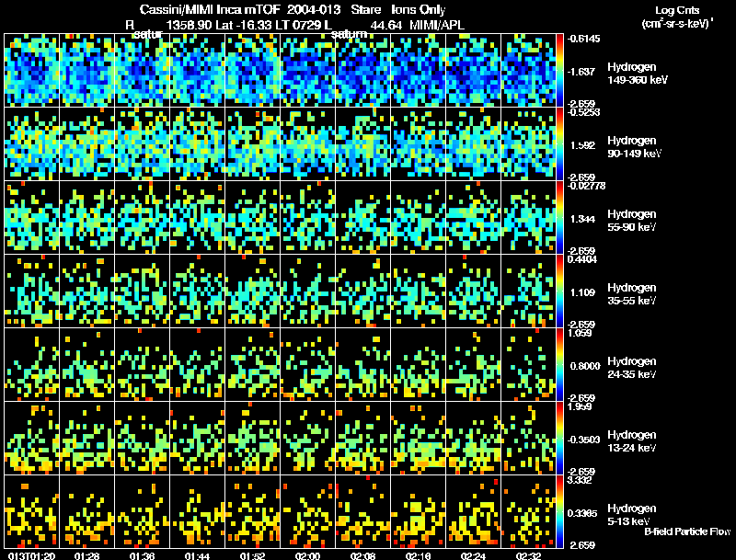
Task: Click the '0.8000' colorbar midpoint value
Action: coord(585,366)
